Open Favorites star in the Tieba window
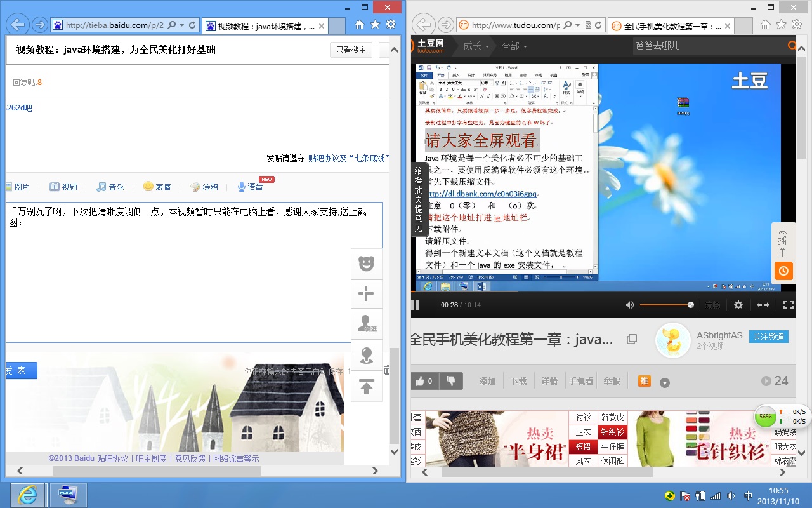The image size is (812, 508). click(x=376, y=25)
